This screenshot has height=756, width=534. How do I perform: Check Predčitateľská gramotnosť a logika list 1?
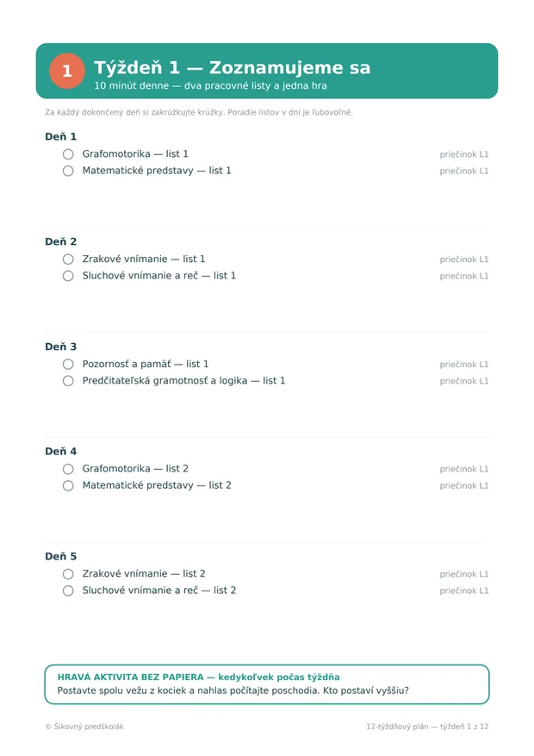[x=68, y=381]
